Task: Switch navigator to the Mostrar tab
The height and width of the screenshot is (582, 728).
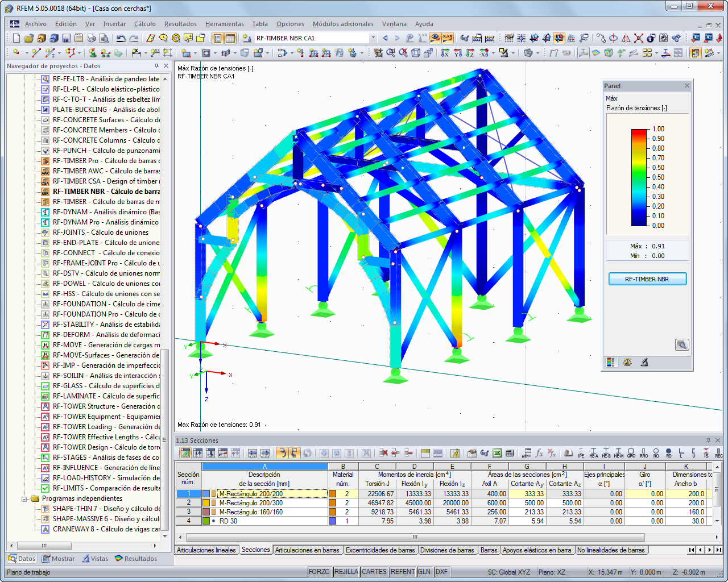Action: 59,559
